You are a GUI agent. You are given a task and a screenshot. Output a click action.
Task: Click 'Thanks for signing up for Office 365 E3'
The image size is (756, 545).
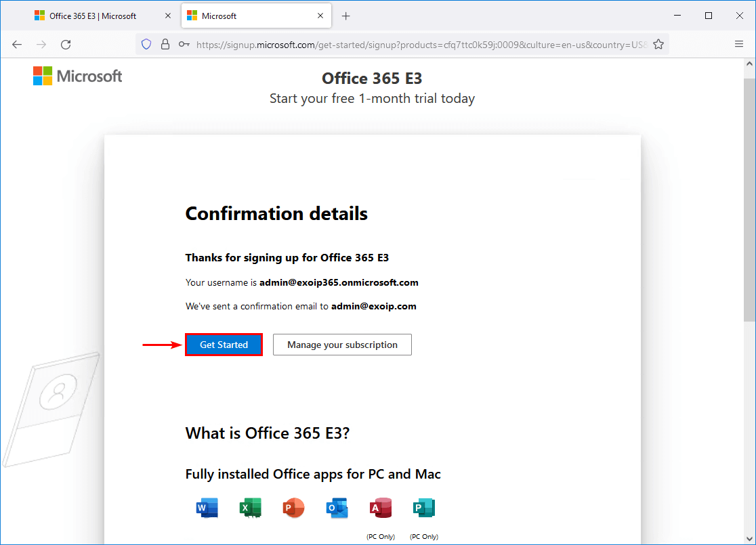(x=287, y=258)
